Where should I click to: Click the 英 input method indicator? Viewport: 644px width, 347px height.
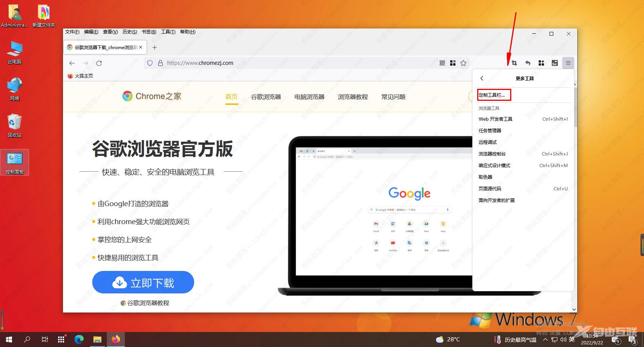572,340
